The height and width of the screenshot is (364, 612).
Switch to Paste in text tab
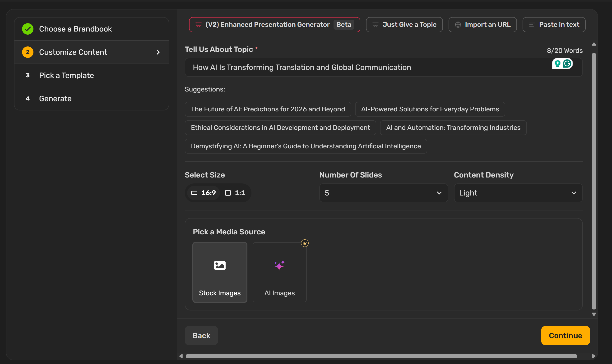pos(554,25)
